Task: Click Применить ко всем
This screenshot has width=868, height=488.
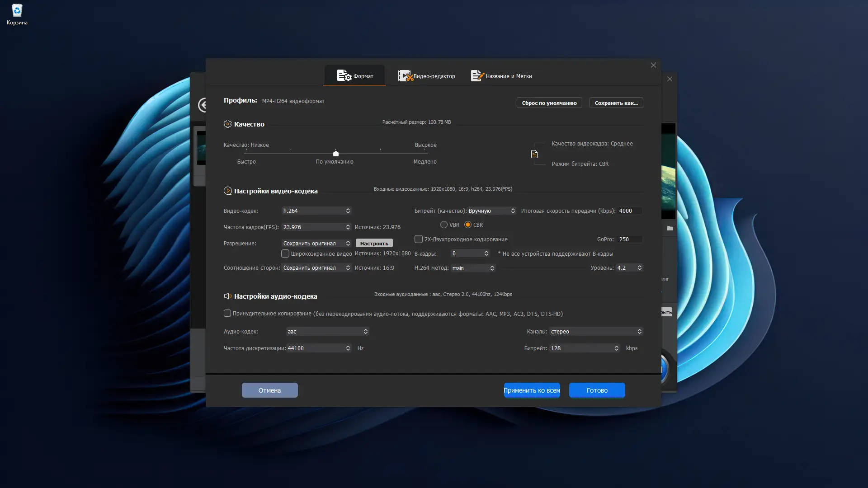Action: pos(532,390)
